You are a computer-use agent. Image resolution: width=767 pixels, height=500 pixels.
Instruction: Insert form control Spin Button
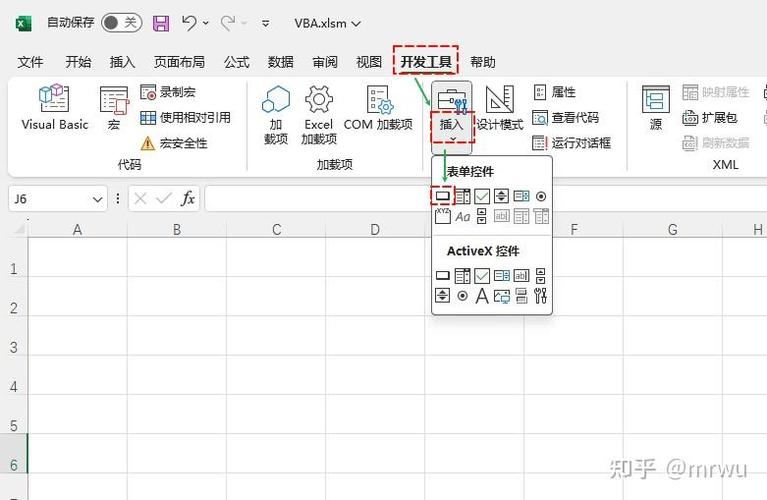[x=501, y=196]
